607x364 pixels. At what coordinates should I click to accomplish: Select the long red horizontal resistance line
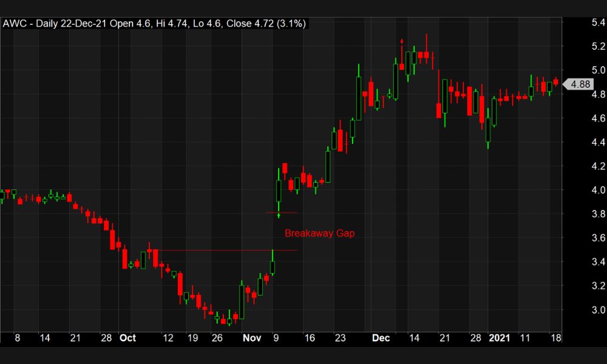225,250
